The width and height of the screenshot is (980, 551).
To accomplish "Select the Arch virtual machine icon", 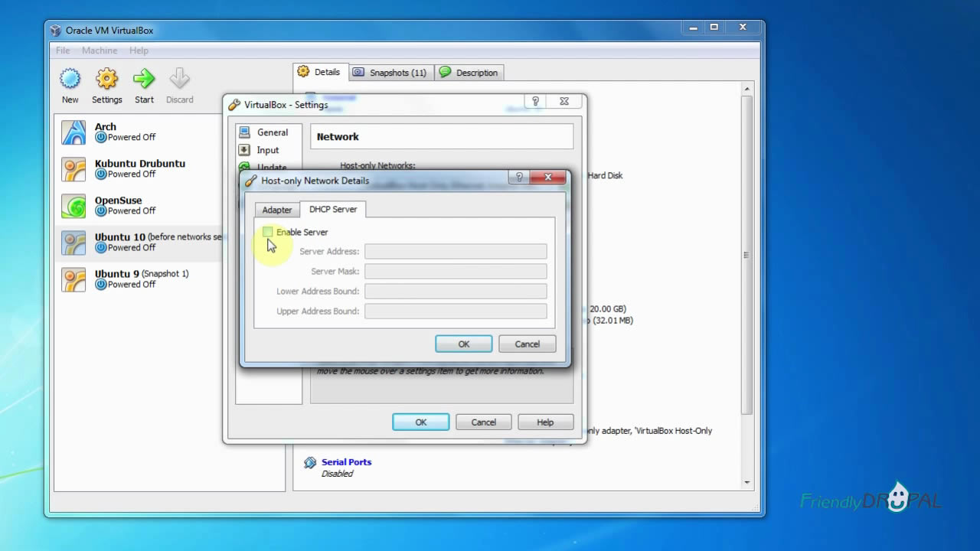I will 74,132.
